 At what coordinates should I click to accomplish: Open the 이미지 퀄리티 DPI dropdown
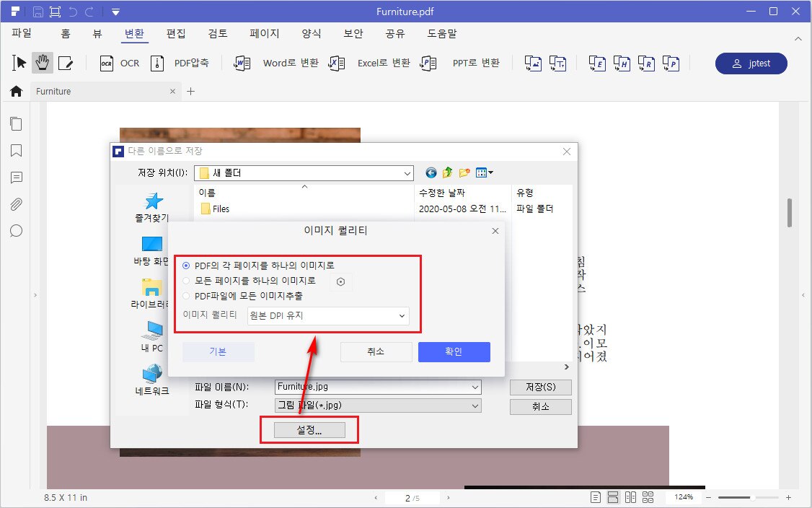tap(328, 315)
